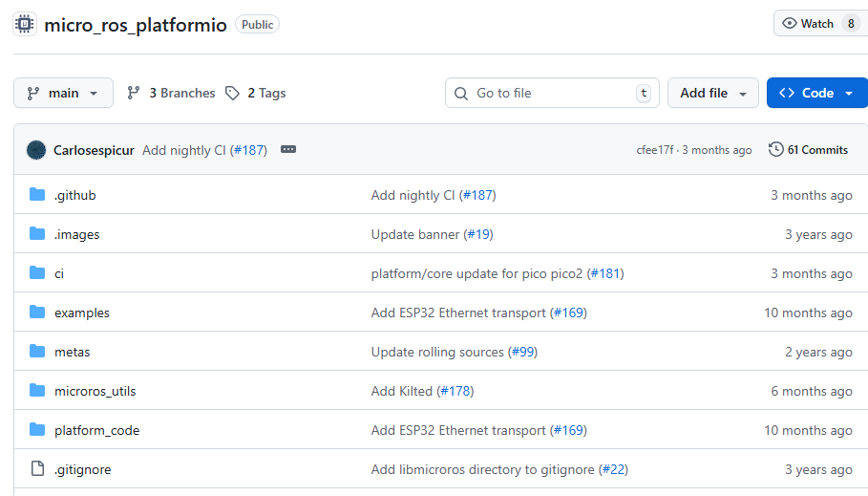This screenshot has height=496, width=868.
Task: Click the cfee17f commit hash
Action: coord(655,150)
